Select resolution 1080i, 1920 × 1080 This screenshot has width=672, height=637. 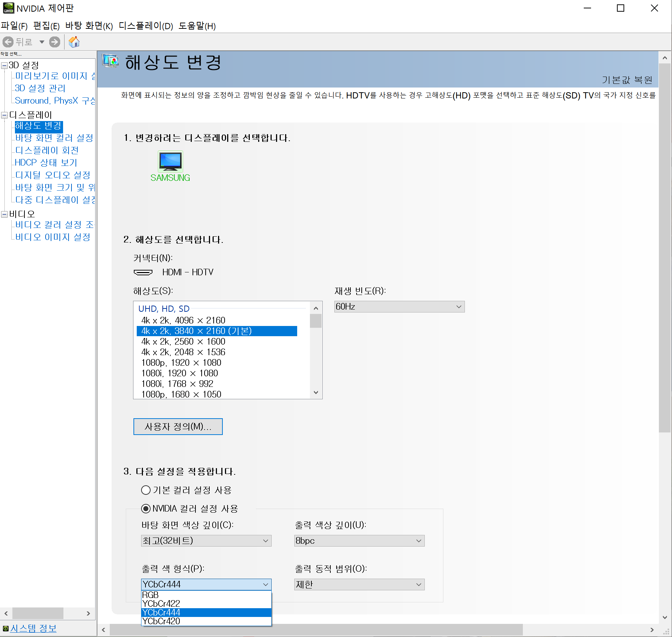(217, 373)
